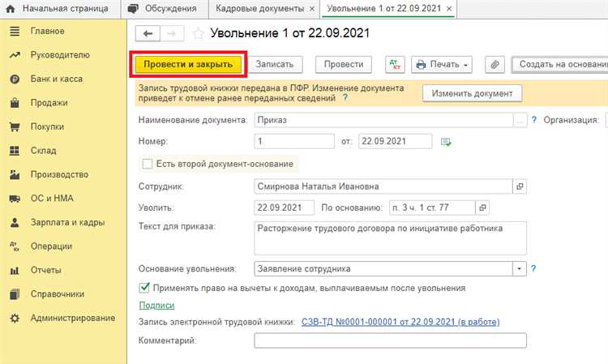Image resolution: width=608 pixels, height=364 pixels.
Task: Open employee Смирнова card icon
Action: (x=520, y=186)
